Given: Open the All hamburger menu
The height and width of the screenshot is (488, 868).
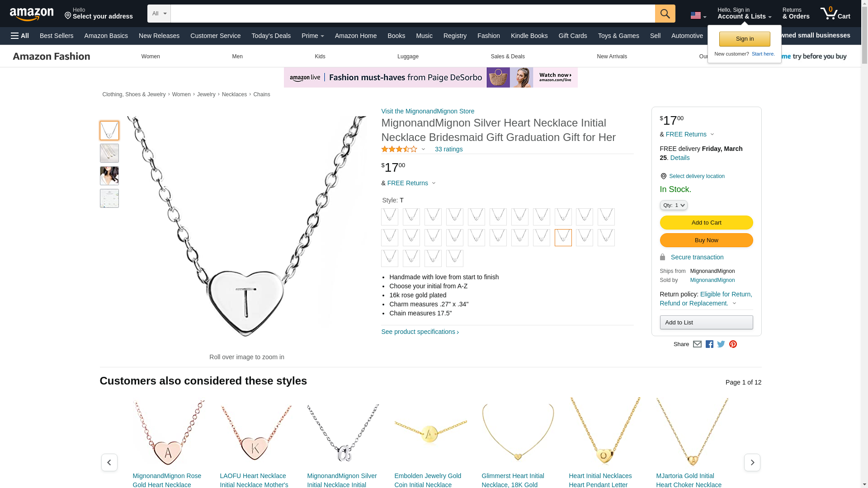Looking at the screenshot, I should (20, 36).
